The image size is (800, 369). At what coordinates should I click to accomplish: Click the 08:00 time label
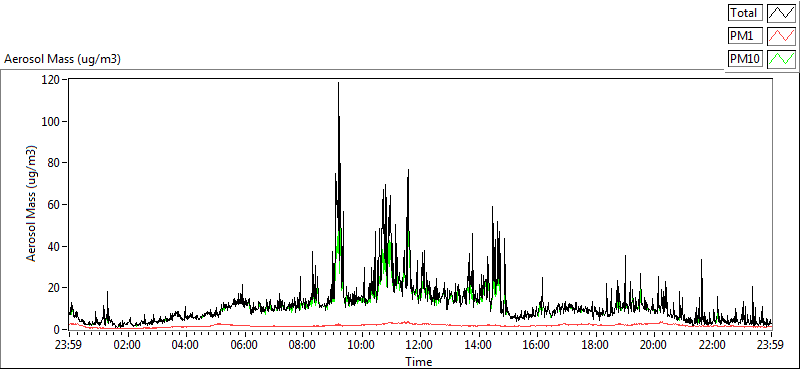(303, 344)
